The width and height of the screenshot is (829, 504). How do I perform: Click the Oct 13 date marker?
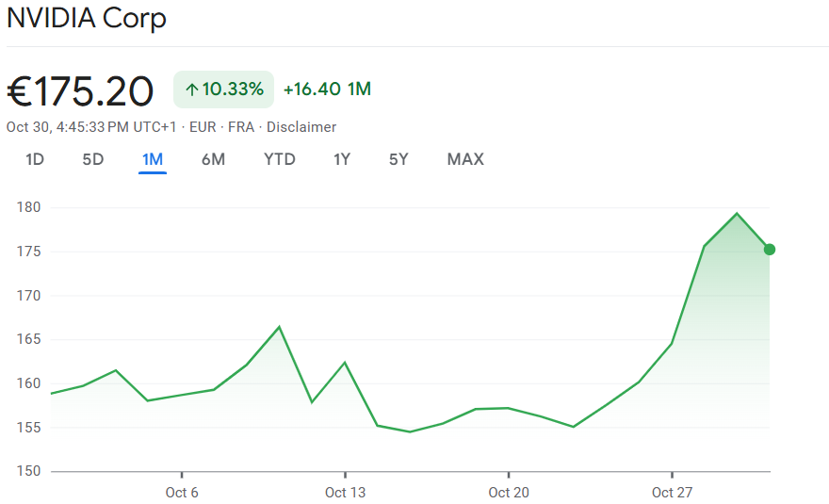[x=345, y=493]
